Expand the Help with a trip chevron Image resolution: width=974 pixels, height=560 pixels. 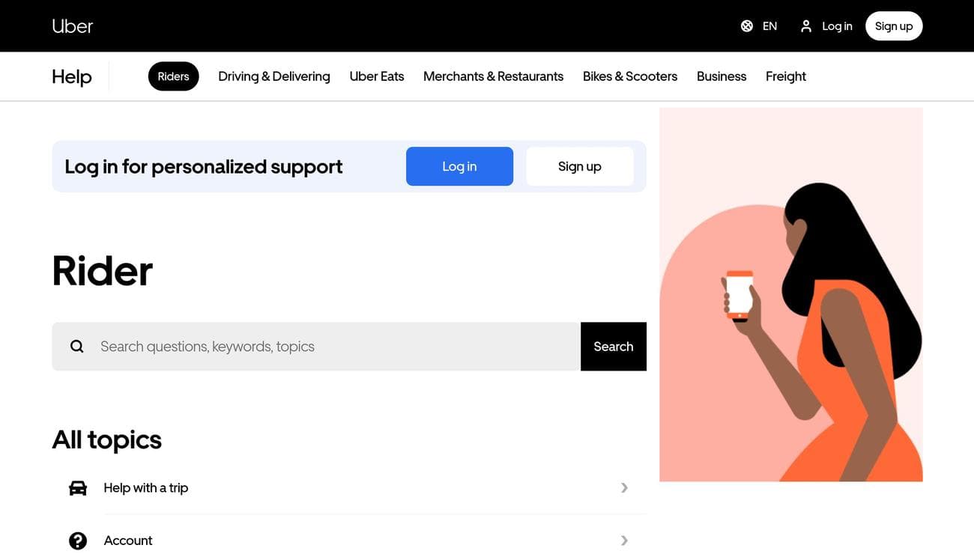point(624,488)
